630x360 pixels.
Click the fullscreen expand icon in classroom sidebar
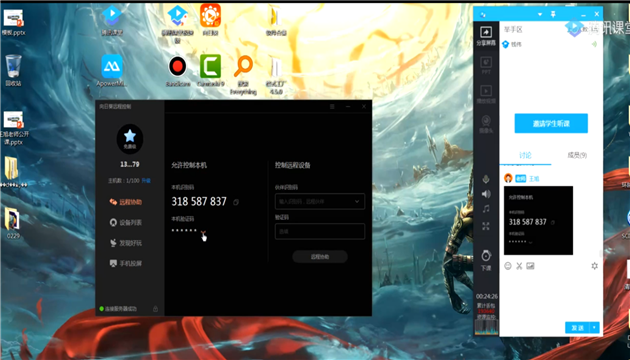[486, 226]
